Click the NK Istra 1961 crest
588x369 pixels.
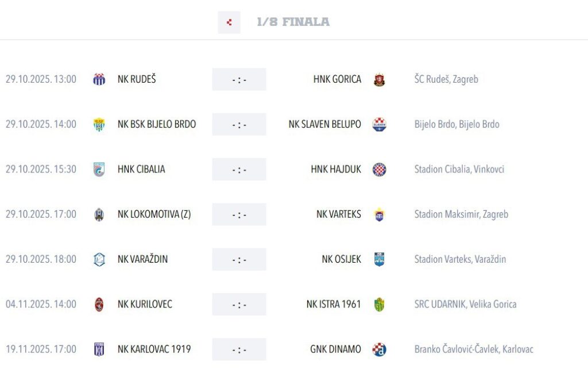[379, 305]
